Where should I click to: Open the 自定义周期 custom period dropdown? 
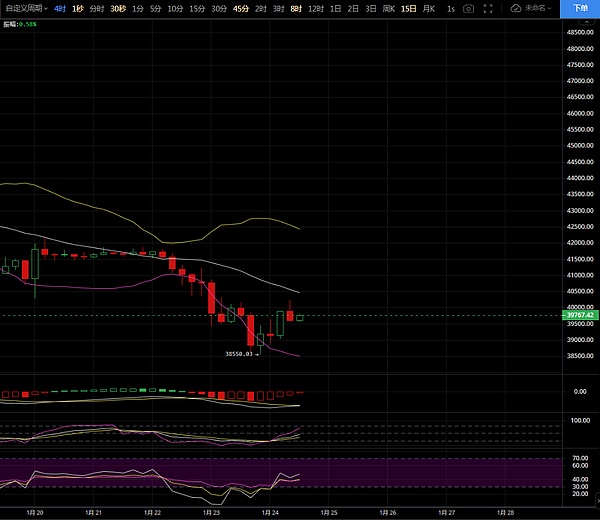[x=25, y=8]
